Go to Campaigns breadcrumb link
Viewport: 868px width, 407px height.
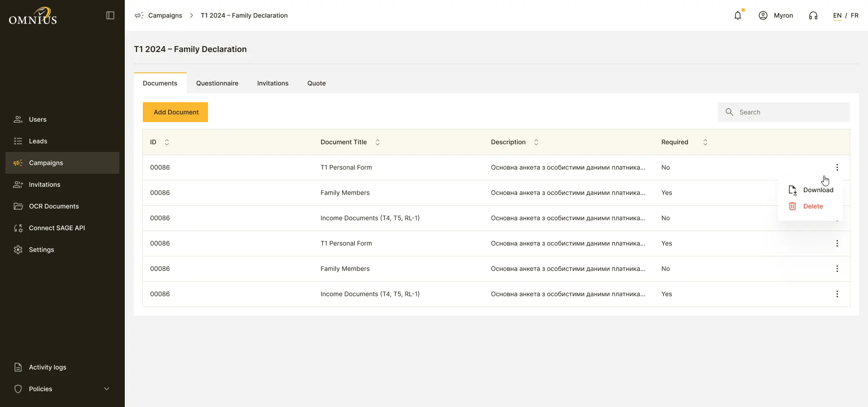[x=165, y=15]
